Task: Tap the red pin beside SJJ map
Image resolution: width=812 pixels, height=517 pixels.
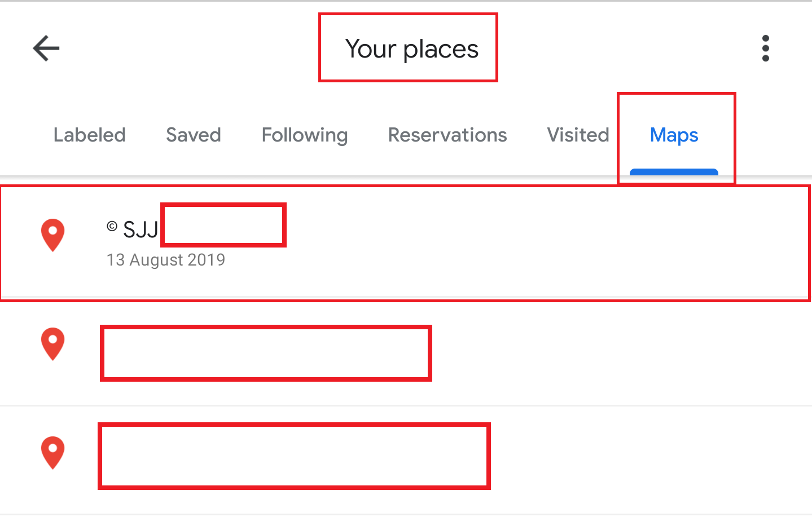Action: (53, 235)
